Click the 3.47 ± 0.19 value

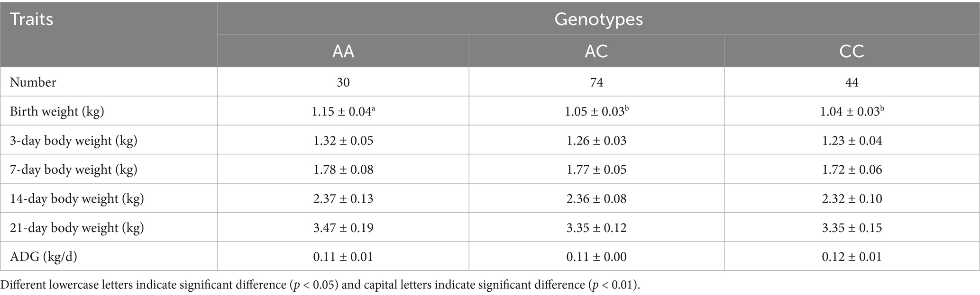343,228
